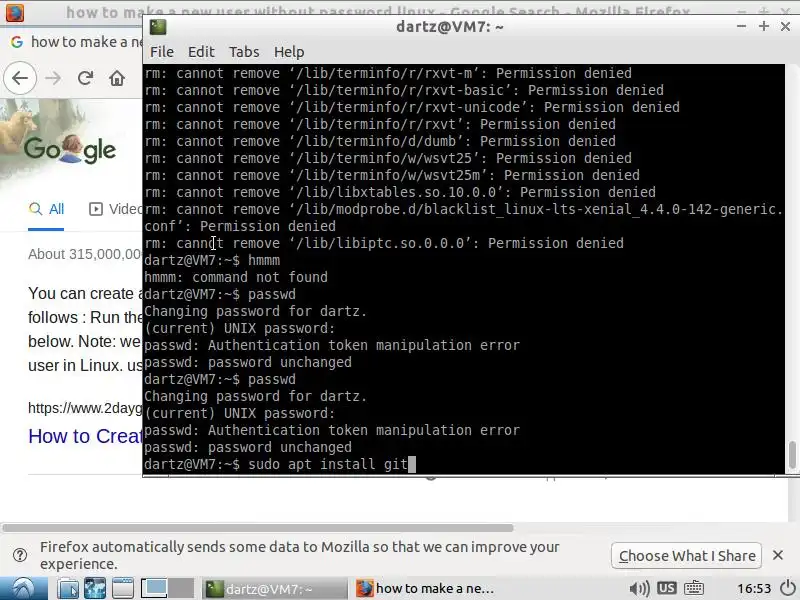Open the volume control tray icon
Screen dimensions: 800x600
pos(639,588)
